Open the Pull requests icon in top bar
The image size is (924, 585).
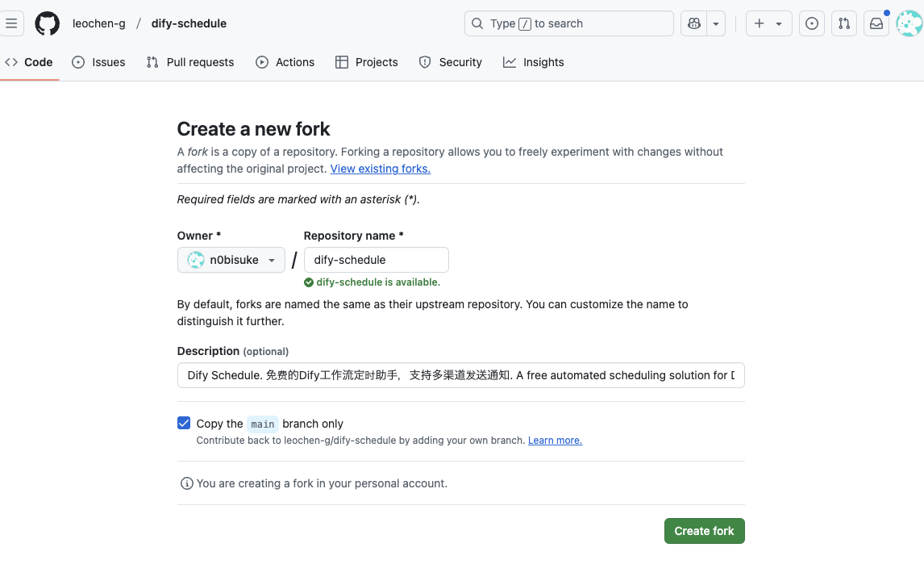point(844,23)
